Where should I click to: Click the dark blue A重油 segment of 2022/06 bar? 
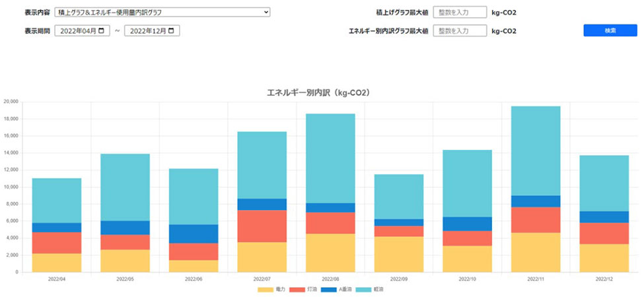coord(194,234)
